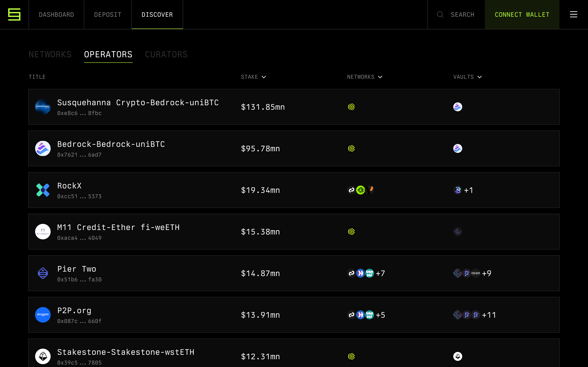Open the Stakestone-Stakestone-wstETH operator row
Screen dimensions: 588x367
[294, 353]
